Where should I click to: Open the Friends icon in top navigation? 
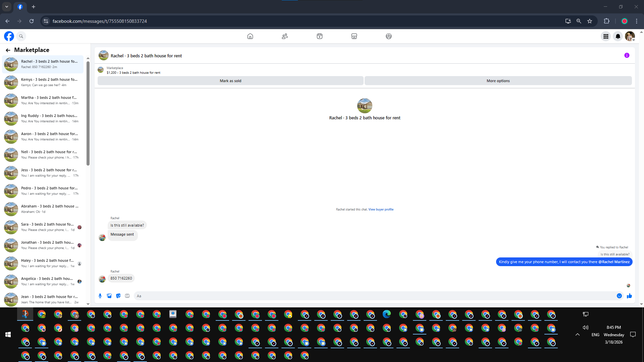coord(285,36)
